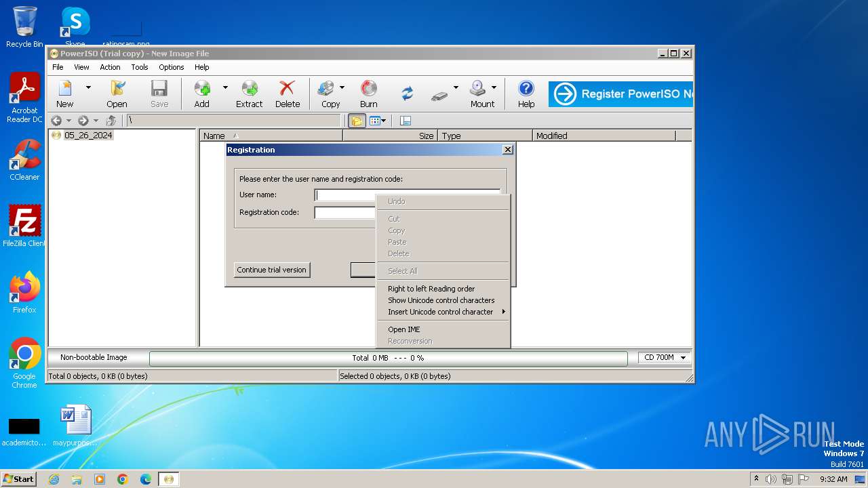Click the User name input field

(x=407, y=195)
